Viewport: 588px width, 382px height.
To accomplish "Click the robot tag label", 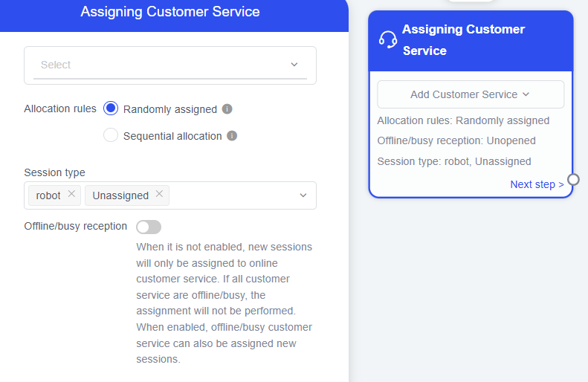I will click(x=48, y=195).
